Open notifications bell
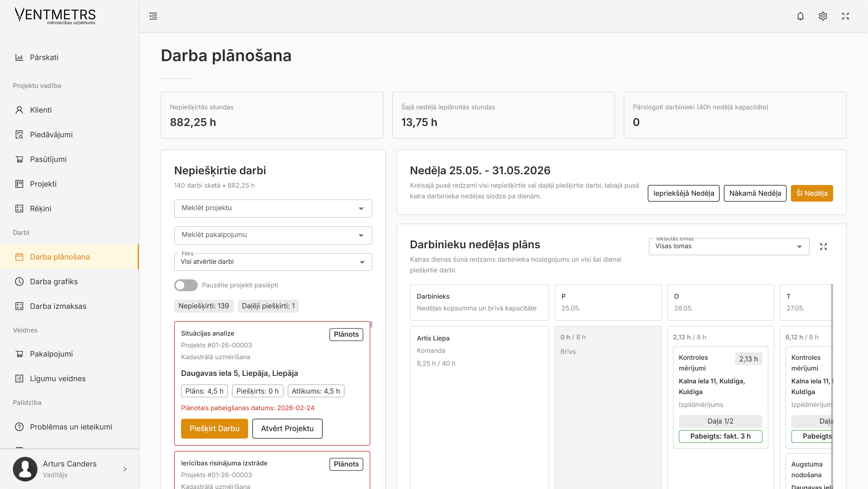This screenshot has height=489, width=868. coord(800,16)
